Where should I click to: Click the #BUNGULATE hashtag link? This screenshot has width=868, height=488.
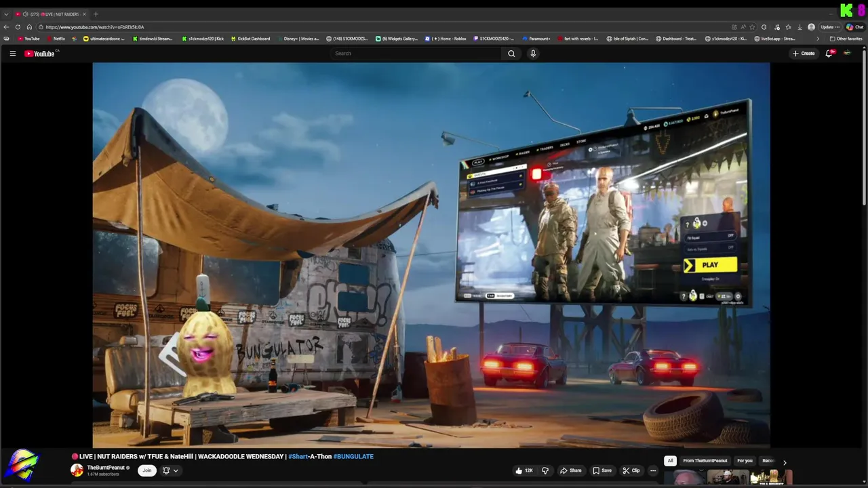[x=353, y=457]
